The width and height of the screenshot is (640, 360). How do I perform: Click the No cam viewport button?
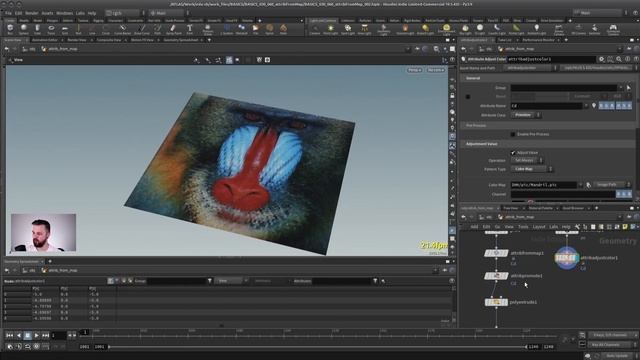(x=436, y=70)
